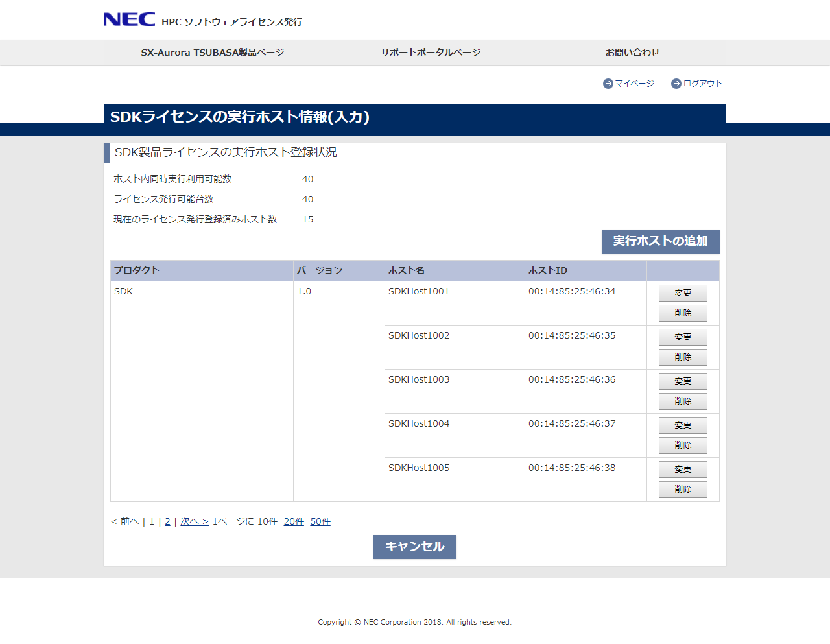Select host ID 00:14:85:25:46:38

572,468
